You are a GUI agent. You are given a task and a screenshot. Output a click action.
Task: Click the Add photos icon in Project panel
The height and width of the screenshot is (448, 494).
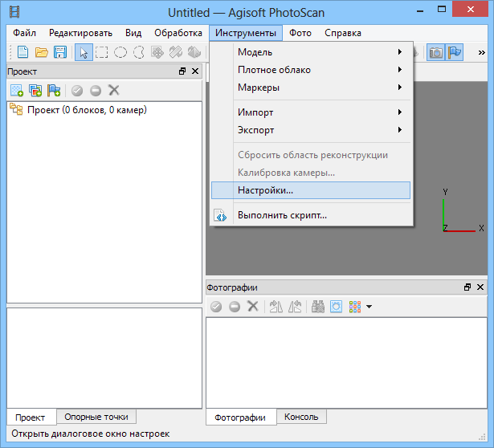point(35,91)
